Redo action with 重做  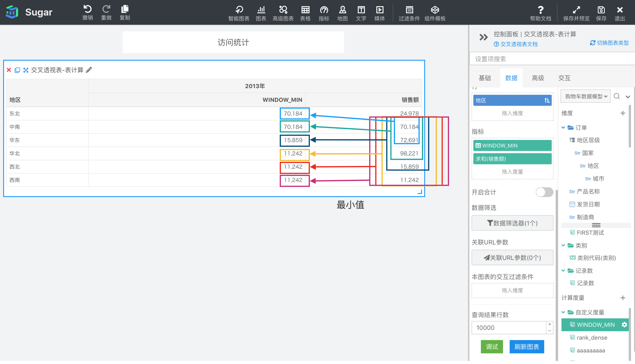coord(106,13)
